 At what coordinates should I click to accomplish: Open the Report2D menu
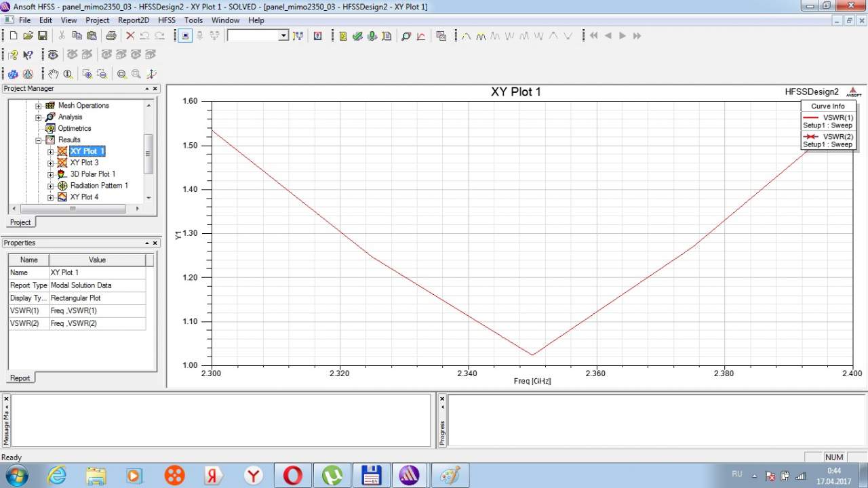coord(133,20)
